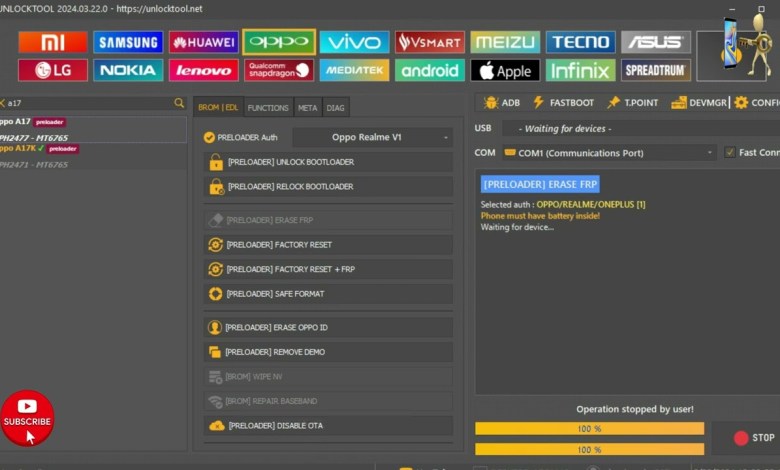
Task: Select the Apple brand tile
Action: (505, 71)
